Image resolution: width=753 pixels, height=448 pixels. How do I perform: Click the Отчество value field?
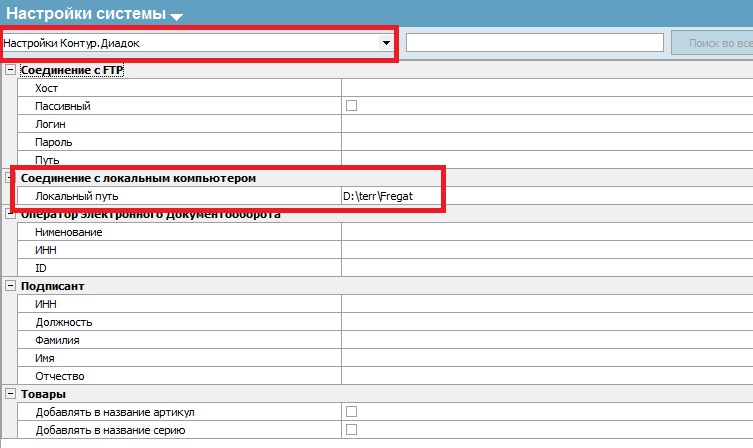point(547,376)
